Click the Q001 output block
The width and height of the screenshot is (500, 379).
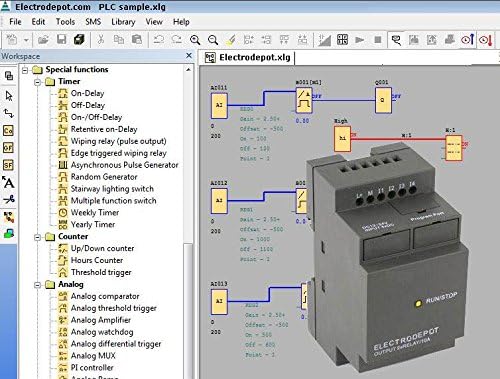pyautogui.click(x=383, y=100)
